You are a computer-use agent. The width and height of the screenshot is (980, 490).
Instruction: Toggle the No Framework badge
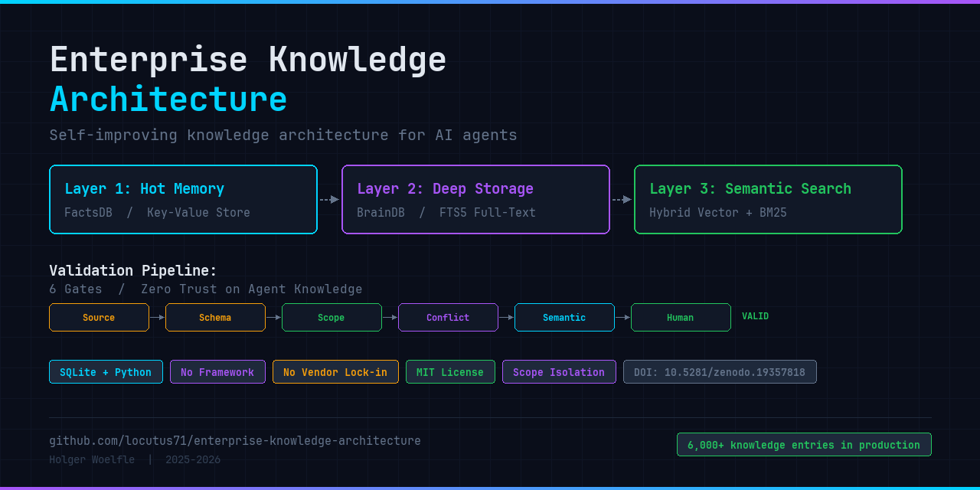tap(217, 371)
